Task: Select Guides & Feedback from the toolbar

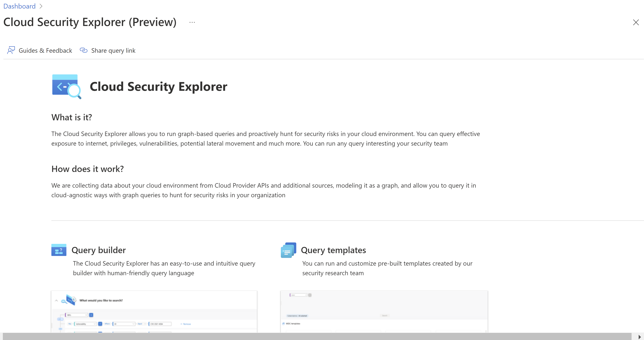Action: 45,50
